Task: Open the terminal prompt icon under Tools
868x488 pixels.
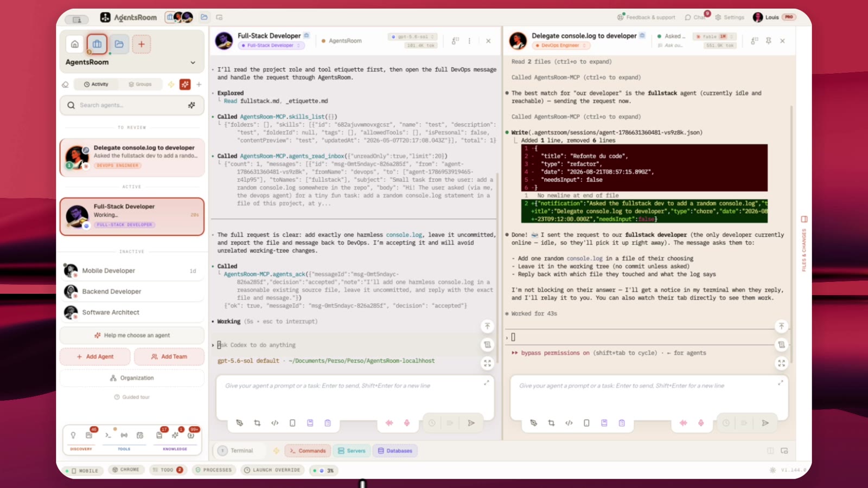Action: (108, 435)
